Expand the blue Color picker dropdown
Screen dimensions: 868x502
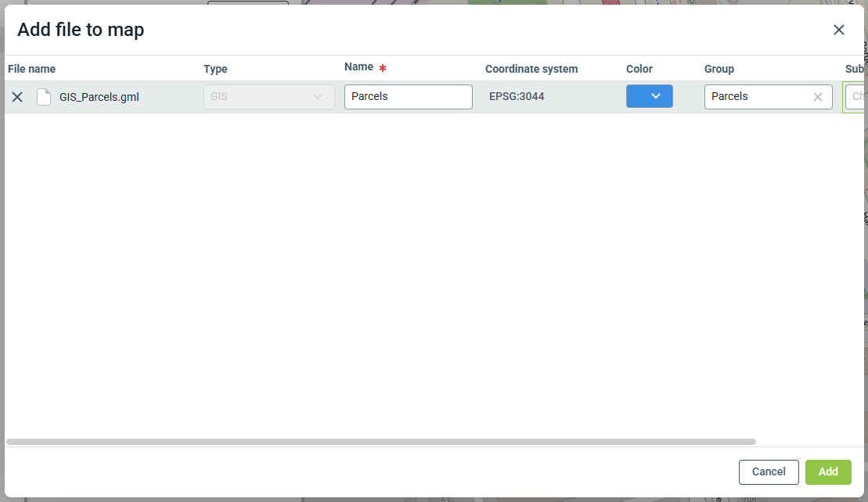(649, 96)
